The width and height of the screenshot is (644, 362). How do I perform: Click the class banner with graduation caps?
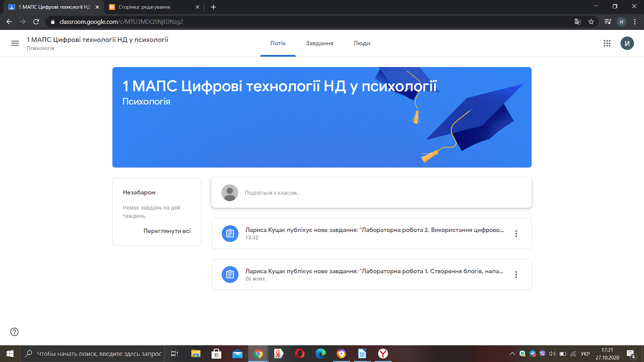click(322, 117)
